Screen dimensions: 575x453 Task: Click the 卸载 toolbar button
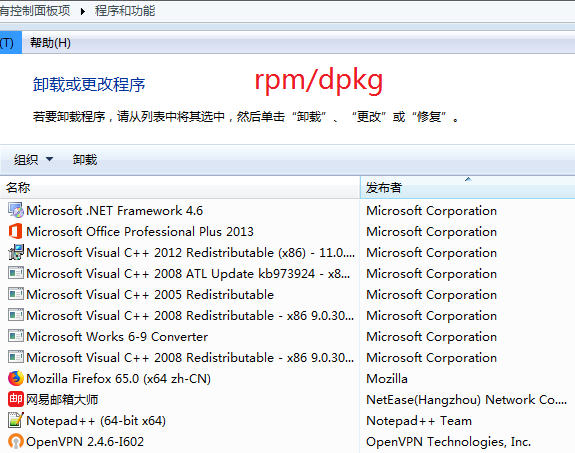pyautogui.click(x=85, y=160)
